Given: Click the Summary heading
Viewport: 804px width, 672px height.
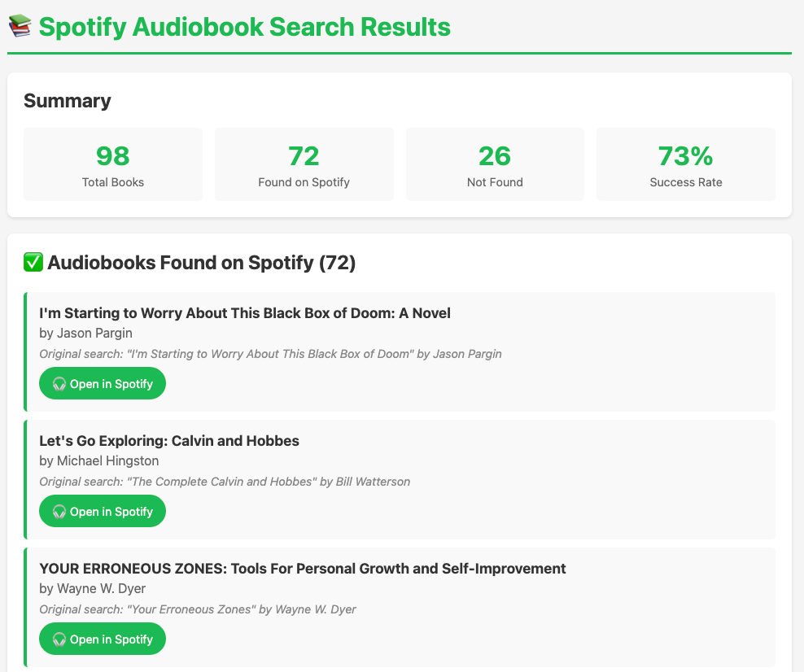Looking at the screenshot, I should point(68,101).
